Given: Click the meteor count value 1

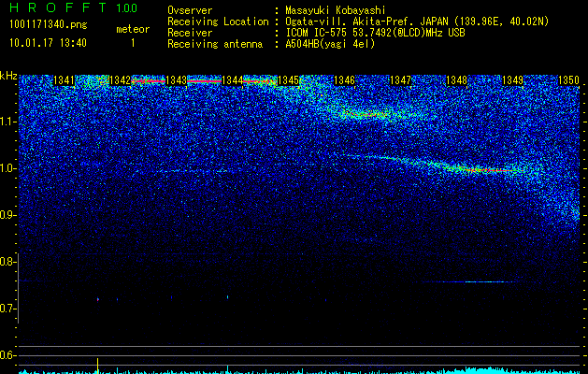Looking at the screenshot, I should point(133,43).
